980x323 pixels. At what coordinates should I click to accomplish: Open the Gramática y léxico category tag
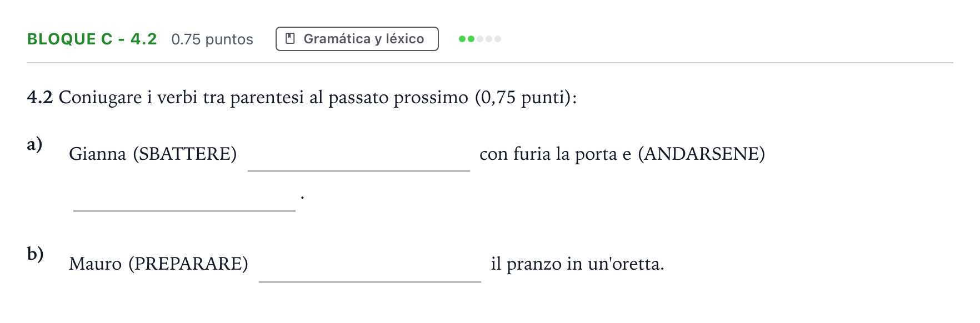(x=357, y=39)
